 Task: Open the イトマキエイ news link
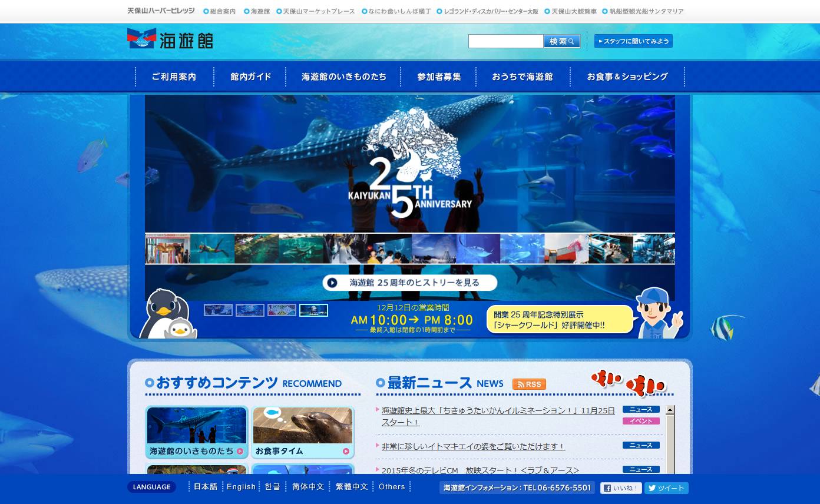point(473,446)
